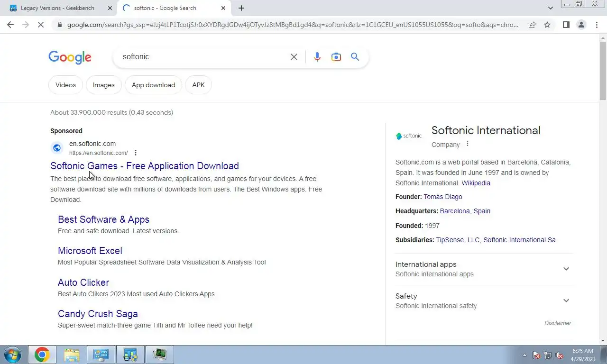Open the taskbar control panel icon
This screenshot has width=607, height=364.
point(101,355)
